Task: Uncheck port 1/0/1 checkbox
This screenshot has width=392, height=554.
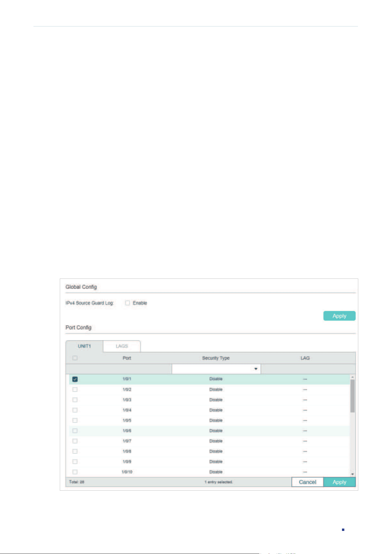Action: (75, 379)
